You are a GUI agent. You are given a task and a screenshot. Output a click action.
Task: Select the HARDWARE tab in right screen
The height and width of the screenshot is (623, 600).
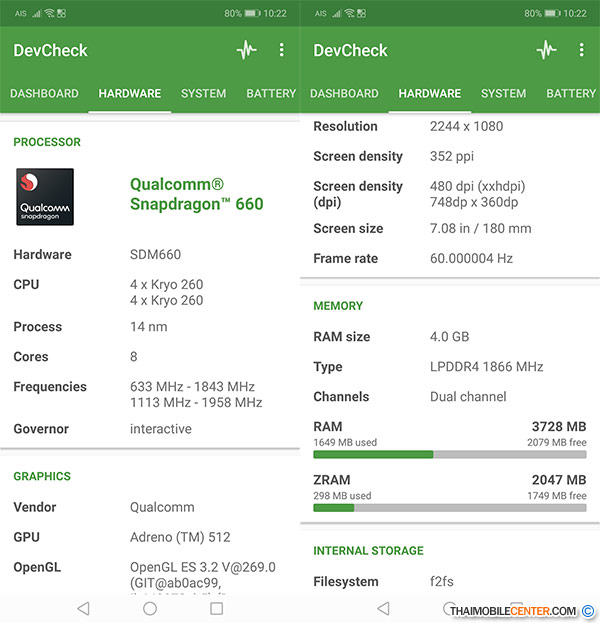pos(430,93)
